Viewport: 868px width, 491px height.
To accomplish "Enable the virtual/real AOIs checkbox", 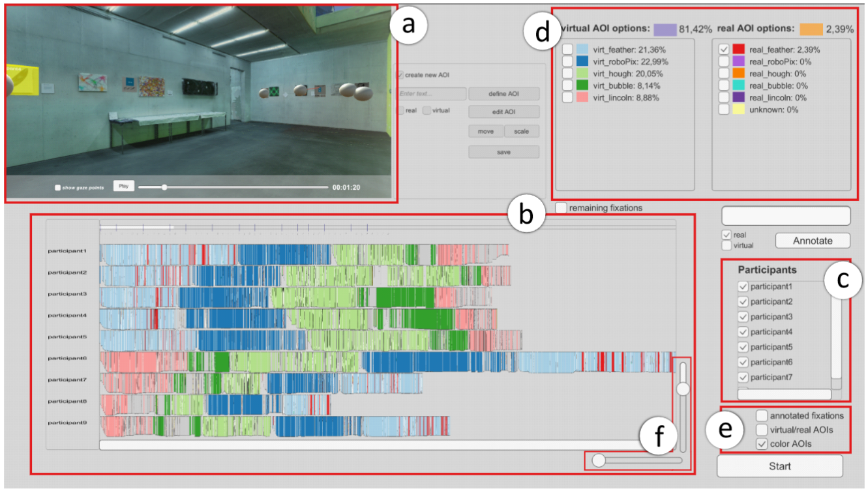I will (x=762, y=430).
